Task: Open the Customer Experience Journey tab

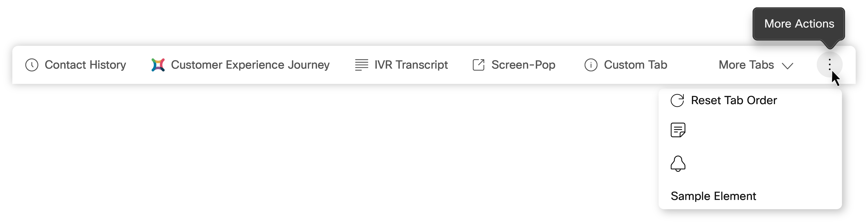Action: pyautogui.click(x=241, y=65)
